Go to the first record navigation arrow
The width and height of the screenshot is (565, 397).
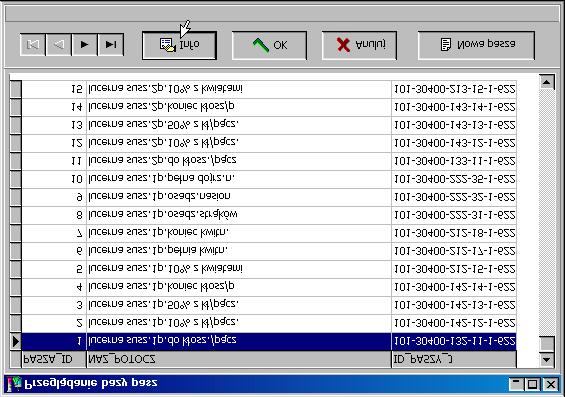click(33, 45)
